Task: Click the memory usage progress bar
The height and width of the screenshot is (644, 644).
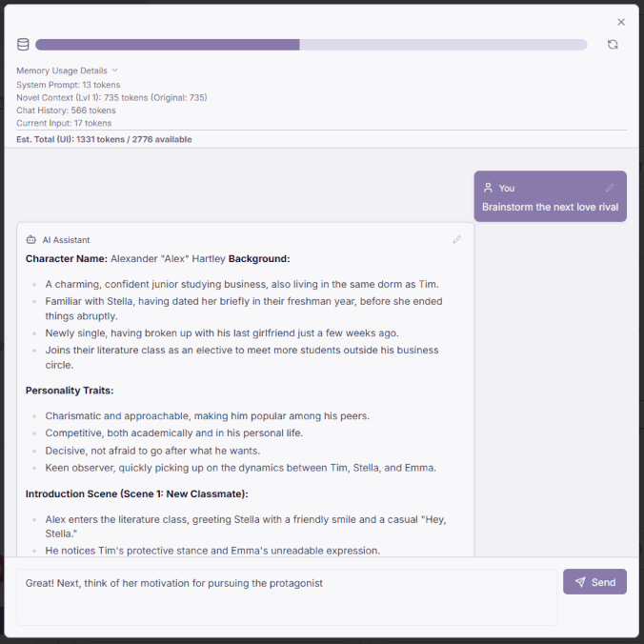Action: pos(311,45)
